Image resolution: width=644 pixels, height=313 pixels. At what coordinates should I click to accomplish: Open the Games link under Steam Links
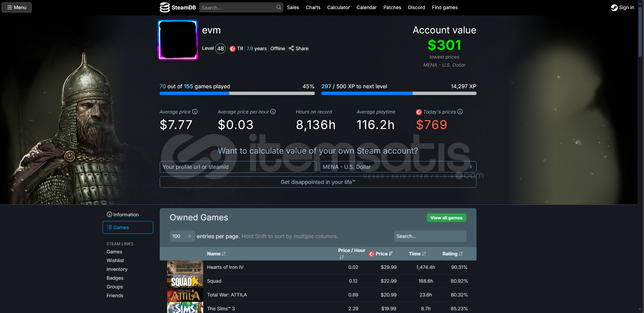coord(114,252)
